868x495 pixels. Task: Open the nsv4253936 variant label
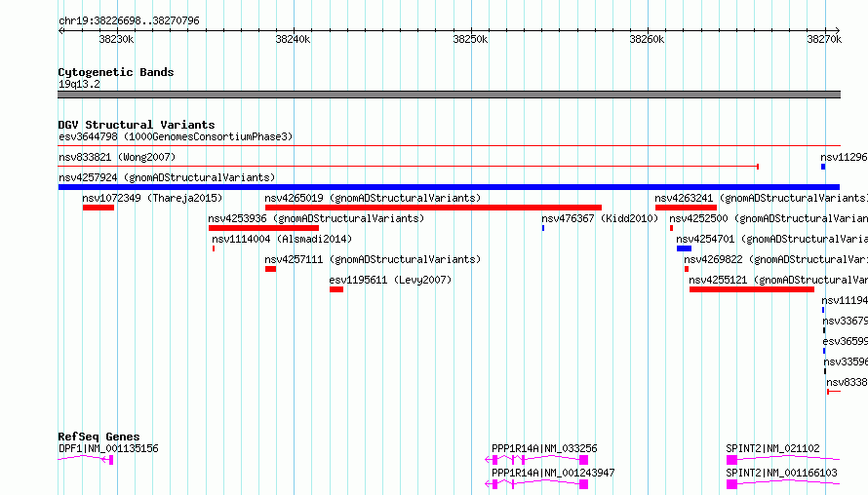[316, 218]
